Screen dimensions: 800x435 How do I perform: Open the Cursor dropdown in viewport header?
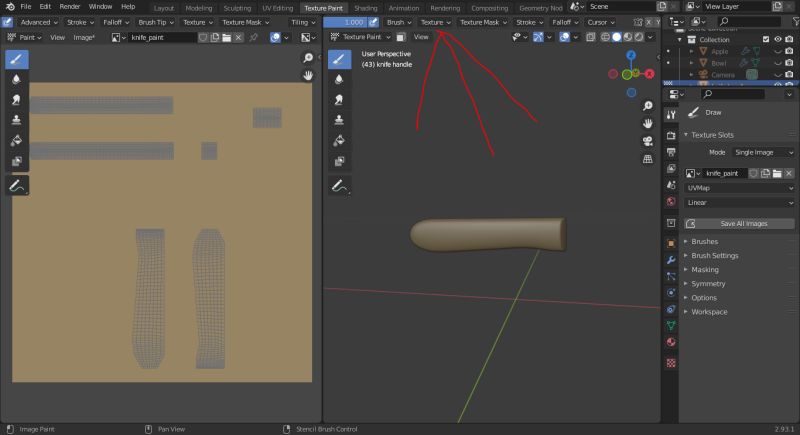pyautogui.click(x=601, y=22)
